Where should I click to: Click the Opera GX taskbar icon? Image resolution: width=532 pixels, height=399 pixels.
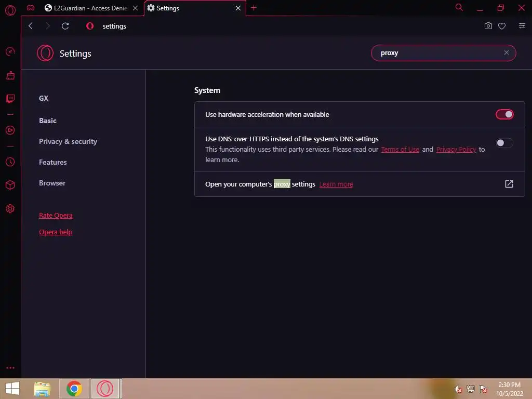tap(105, 389)
